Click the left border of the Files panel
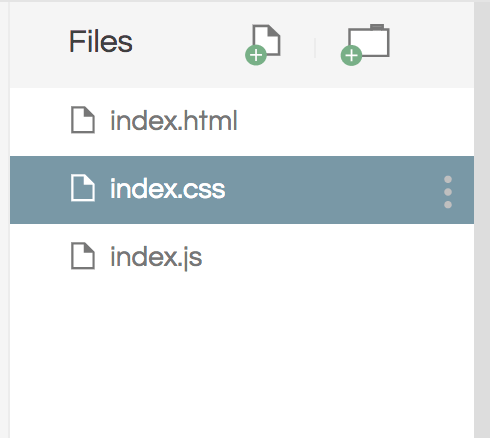Viewport: 490px width, 438px height. (9, 220)
